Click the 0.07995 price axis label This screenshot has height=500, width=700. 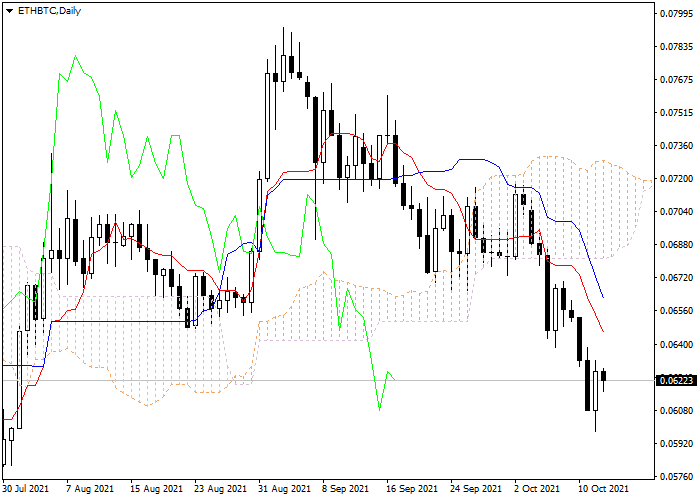[x=676, y=14]
